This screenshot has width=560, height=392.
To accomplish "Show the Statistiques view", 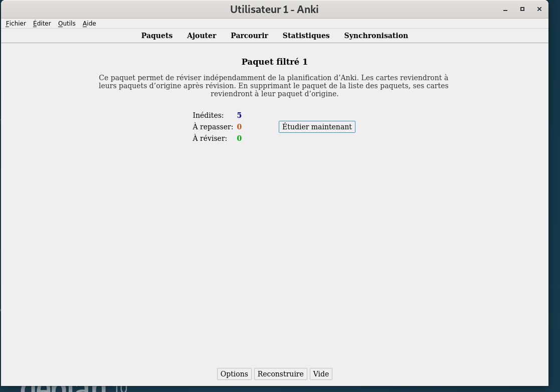I will (306, 36).
